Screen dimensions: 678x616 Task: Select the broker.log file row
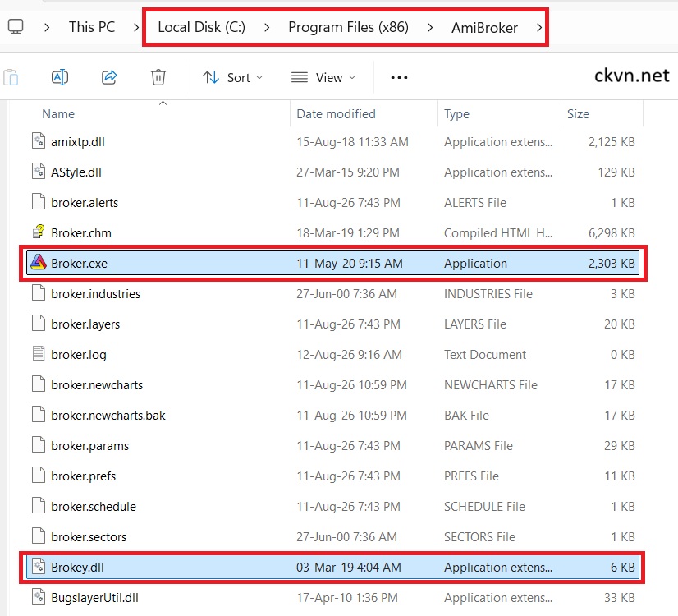coord(333,354)
